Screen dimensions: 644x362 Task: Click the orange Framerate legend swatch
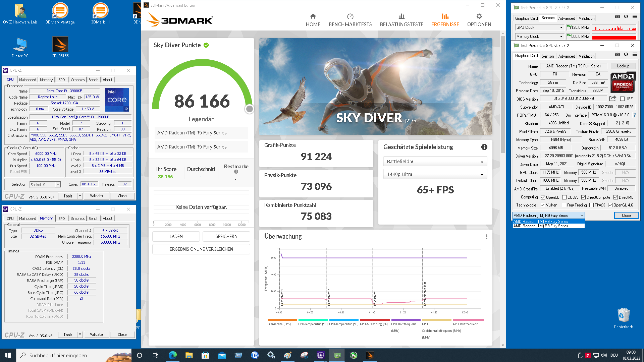click(x=282, y=320)
